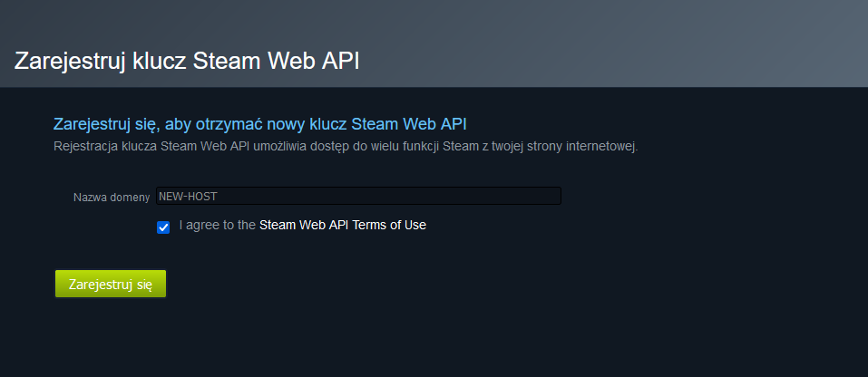Toggle the "I agree" checkbox
The height and width of the screenshot is (377, 868).
pos(163,227)
